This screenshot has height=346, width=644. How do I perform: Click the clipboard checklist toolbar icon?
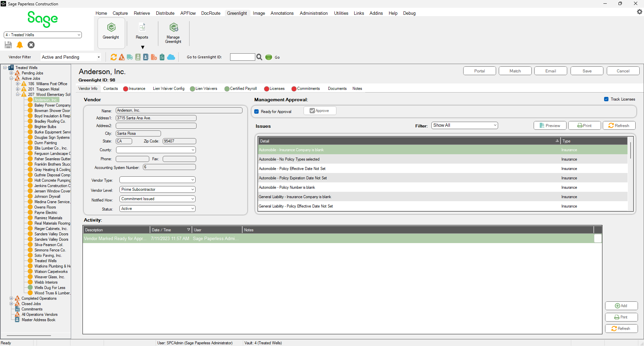[x=162, y=57]
